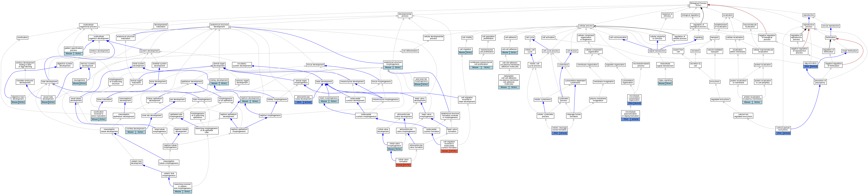Click the 'egg activation' node
Screen dimensions: 868x195
pos(810,65)
